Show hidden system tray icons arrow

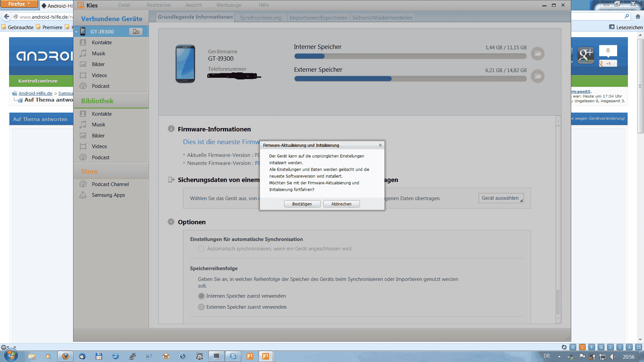click(559, 356)
